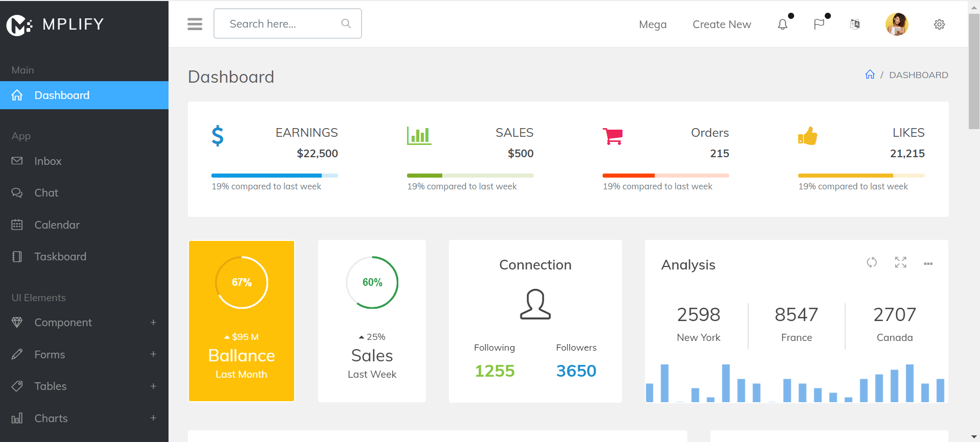Toggle the hamburger sidebar menu
980x442 pixels.
[195, 24]
